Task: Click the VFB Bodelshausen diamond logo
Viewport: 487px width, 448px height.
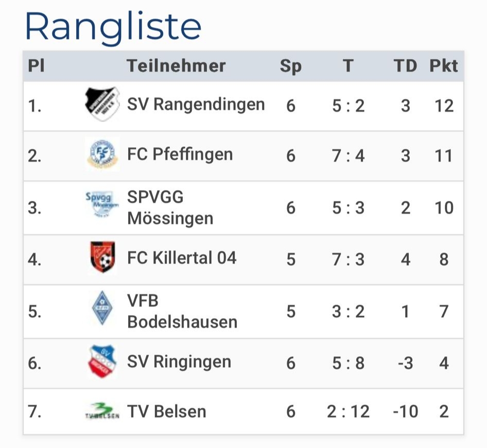Action: pos(102,307)
